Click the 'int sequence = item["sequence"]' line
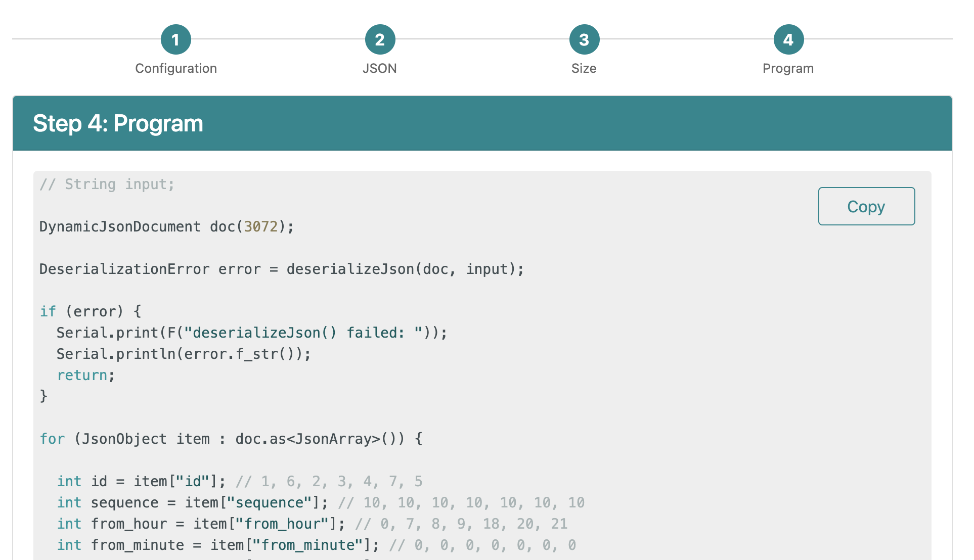 point(321,502)
